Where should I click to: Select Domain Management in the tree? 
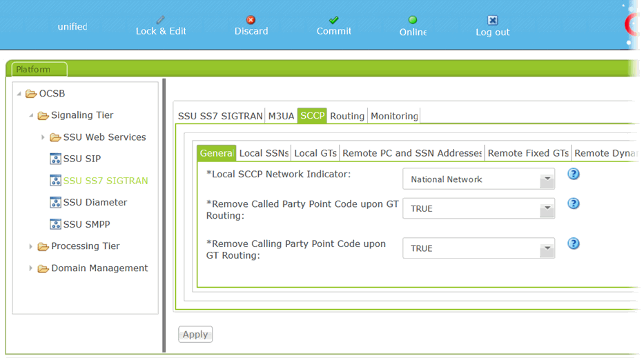99,268
